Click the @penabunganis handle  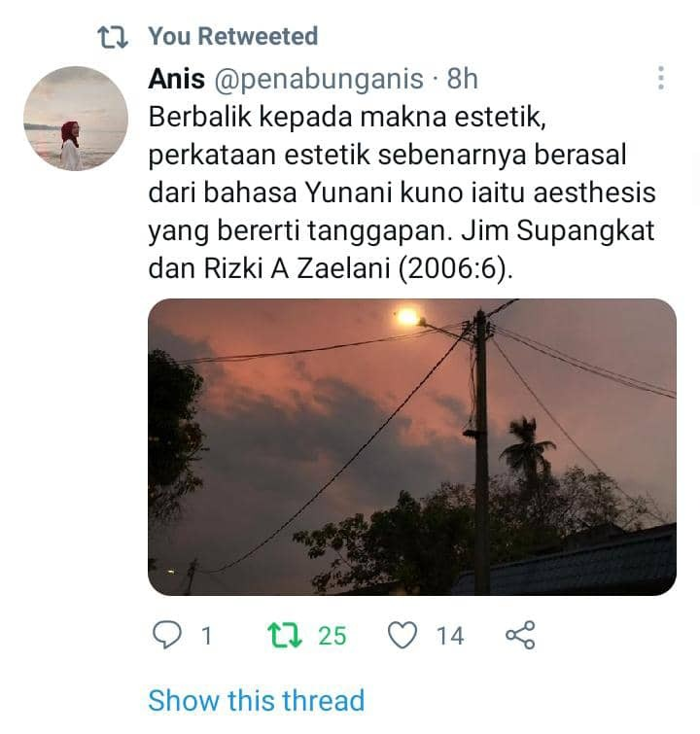point(319,80)
